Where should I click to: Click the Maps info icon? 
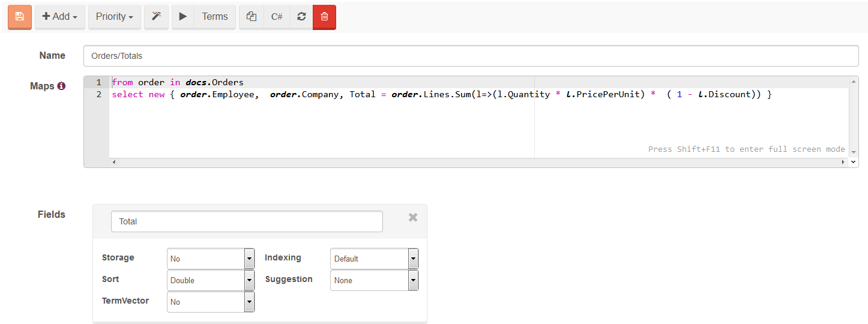(x=61, y=86)
